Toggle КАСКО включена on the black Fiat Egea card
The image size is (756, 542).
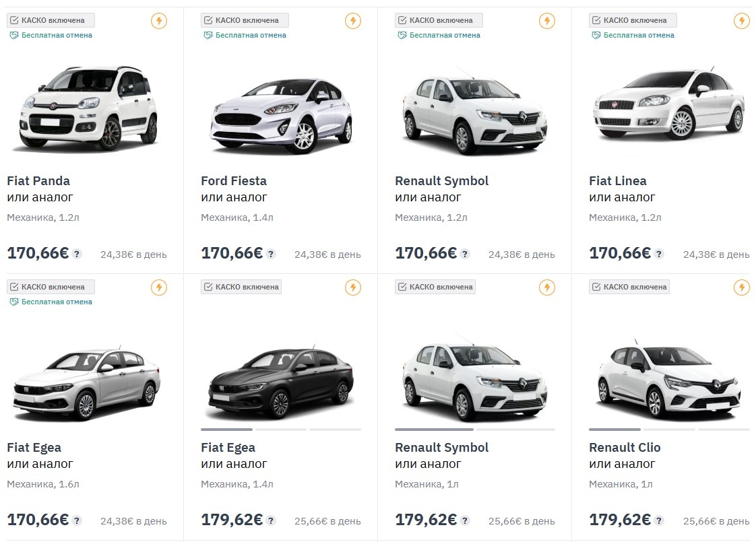tap(208, 286)
